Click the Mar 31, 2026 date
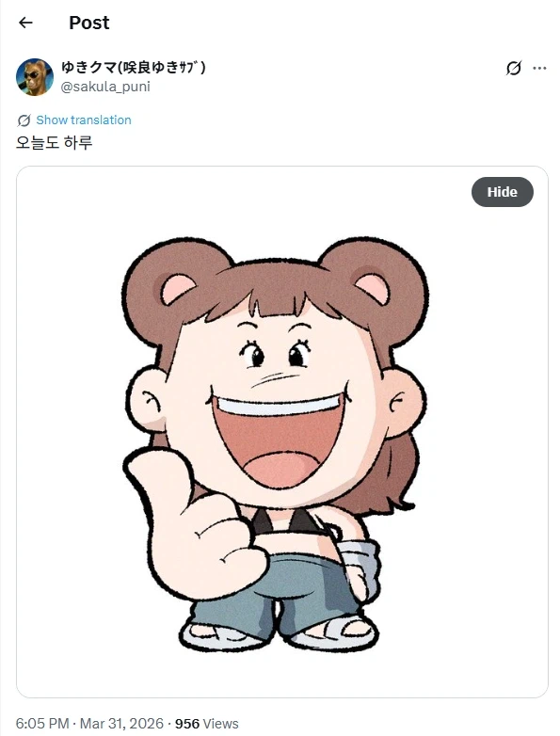 tap(121, 724)
